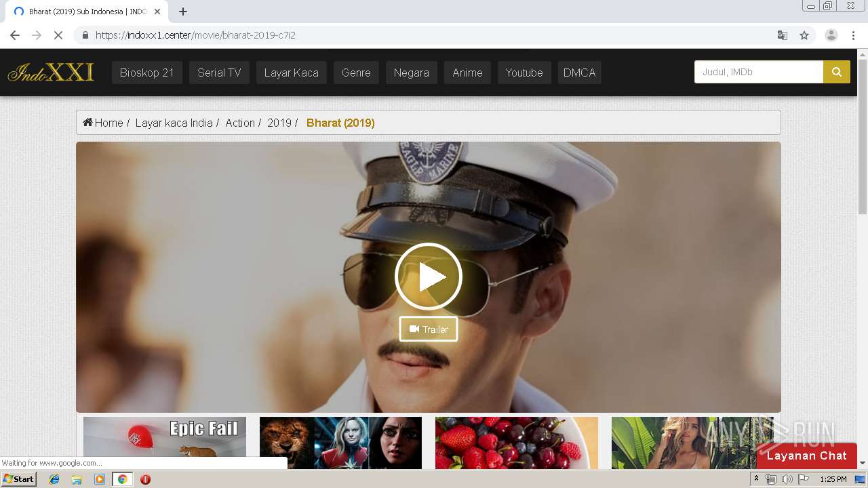Open Negara menu
868x488 pixels.
412,73
